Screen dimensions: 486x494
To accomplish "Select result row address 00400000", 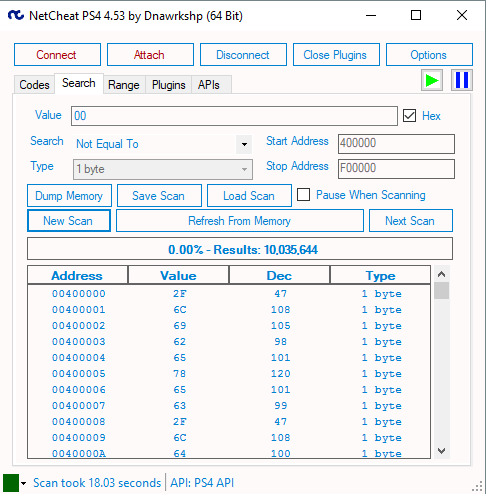I will click(229, 294).
